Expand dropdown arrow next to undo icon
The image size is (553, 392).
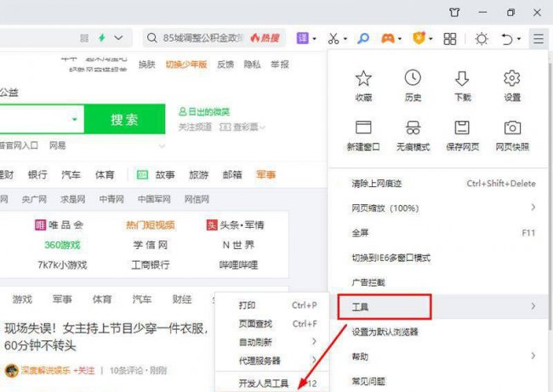point(519,39)
